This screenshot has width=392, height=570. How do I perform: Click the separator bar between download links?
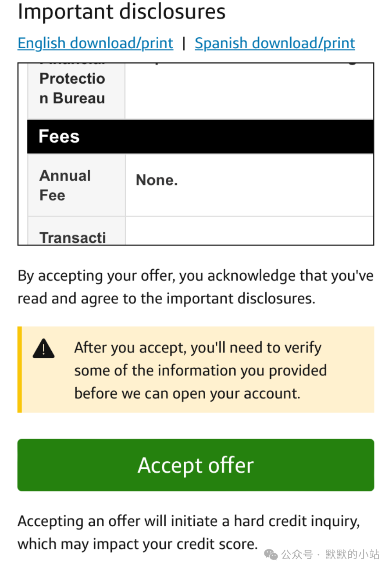184,43
